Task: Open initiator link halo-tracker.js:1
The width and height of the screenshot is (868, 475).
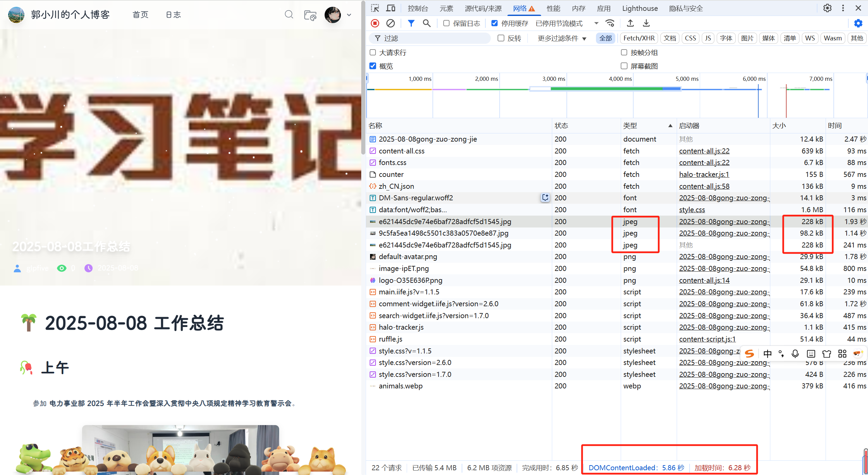Action: (704, 174)
